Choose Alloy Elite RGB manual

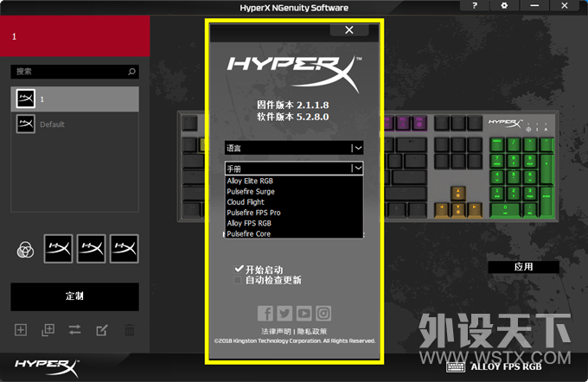tap(294, 181)
